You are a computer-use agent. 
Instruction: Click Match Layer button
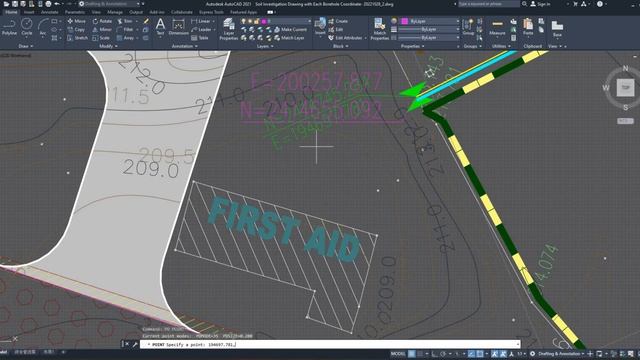click(289, 38)
